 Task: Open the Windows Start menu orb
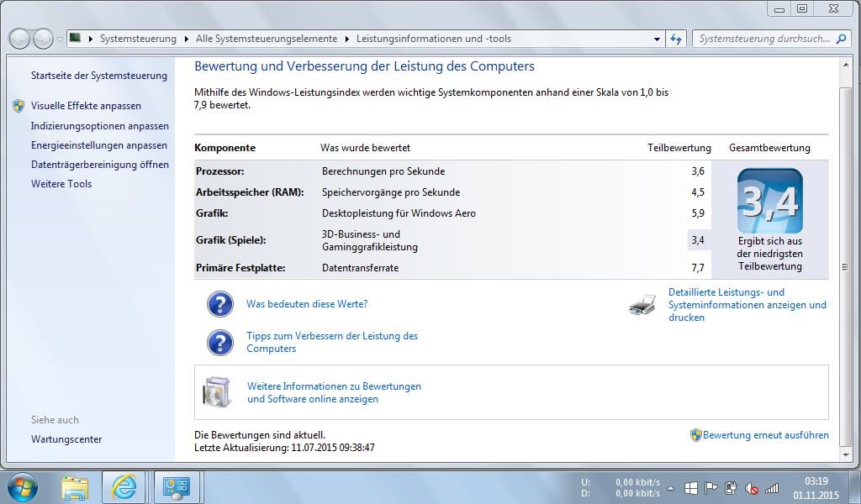coord(23,487)
